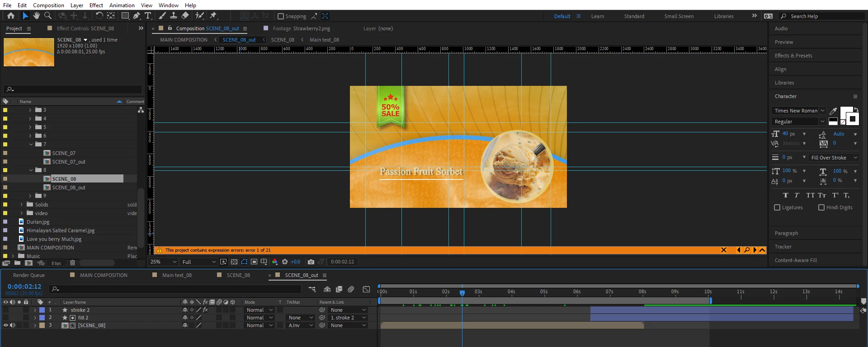Open the Regular font style dropdown
The image size is (868, 347).
tap(799, 122)
